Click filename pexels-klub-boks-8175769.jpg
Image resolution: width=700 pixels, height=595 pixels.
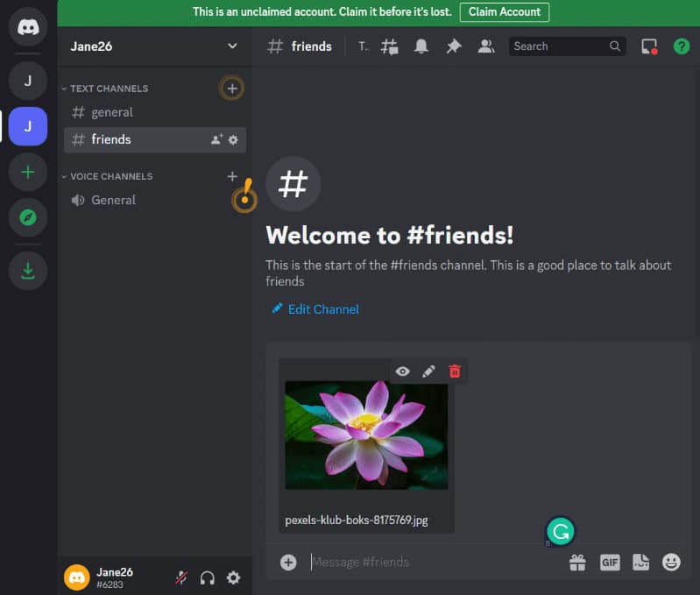[357, 520]
